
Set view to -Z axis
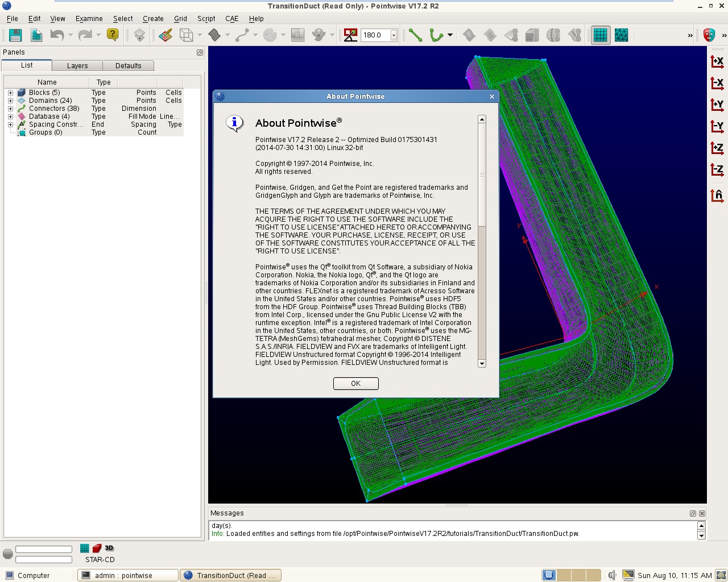(x=717, y=169)
